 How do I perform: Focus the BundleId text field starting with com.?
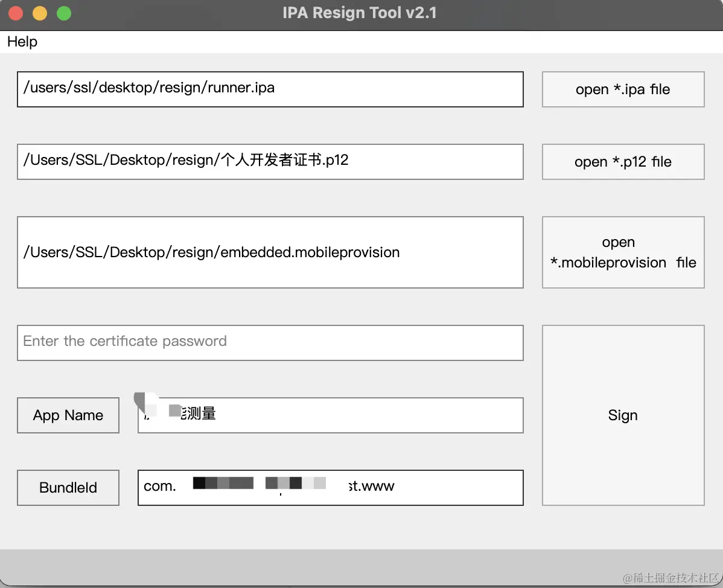[x=331, y=487]
